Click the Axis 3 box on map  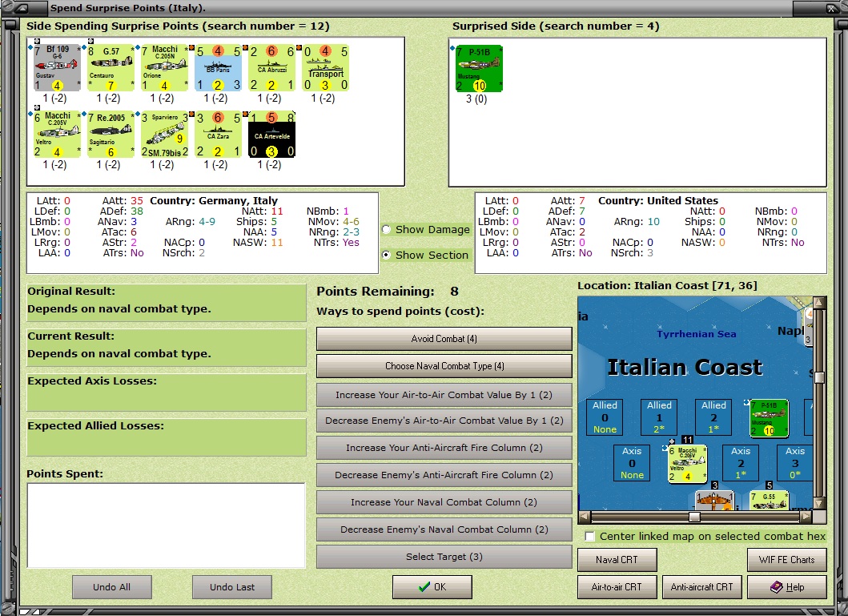click(x=795, y=463)
